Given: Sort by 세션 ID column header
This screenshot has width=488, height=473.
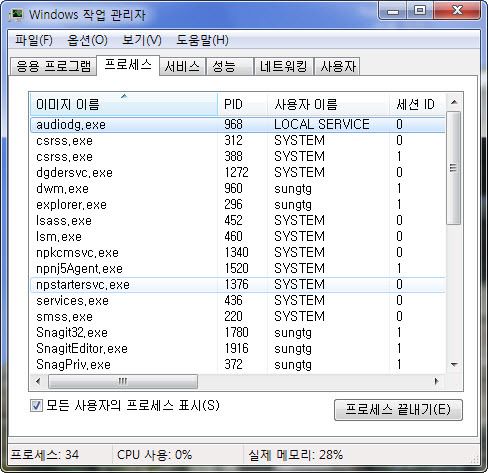Looking at the screenshot, I should tap(417, 105).
